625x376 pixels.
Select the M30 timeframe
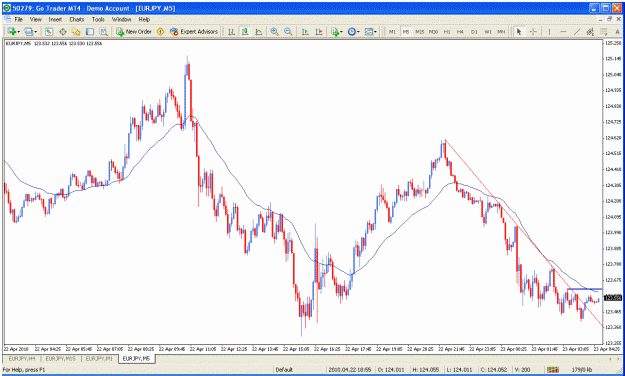(433, 31)
